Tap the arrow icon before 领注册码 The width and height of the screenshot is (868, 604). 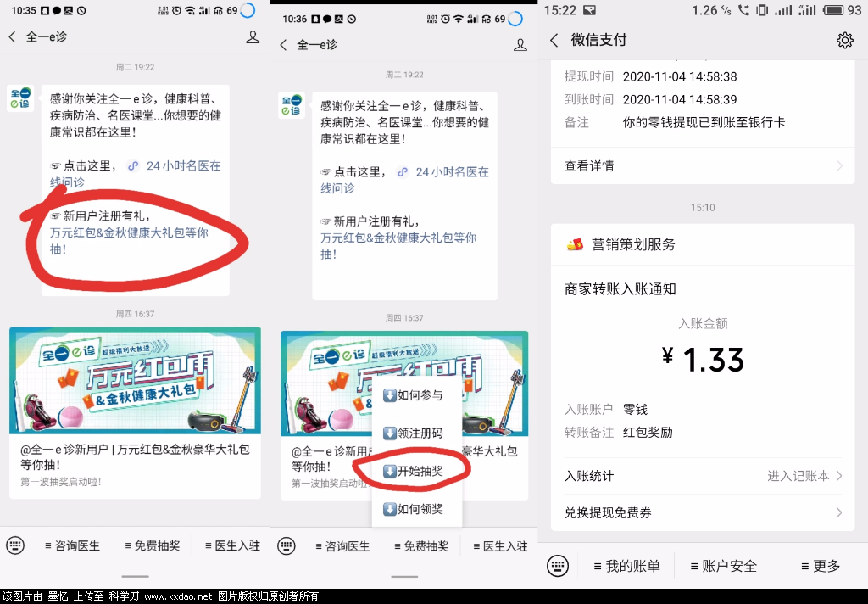(390, 433)
